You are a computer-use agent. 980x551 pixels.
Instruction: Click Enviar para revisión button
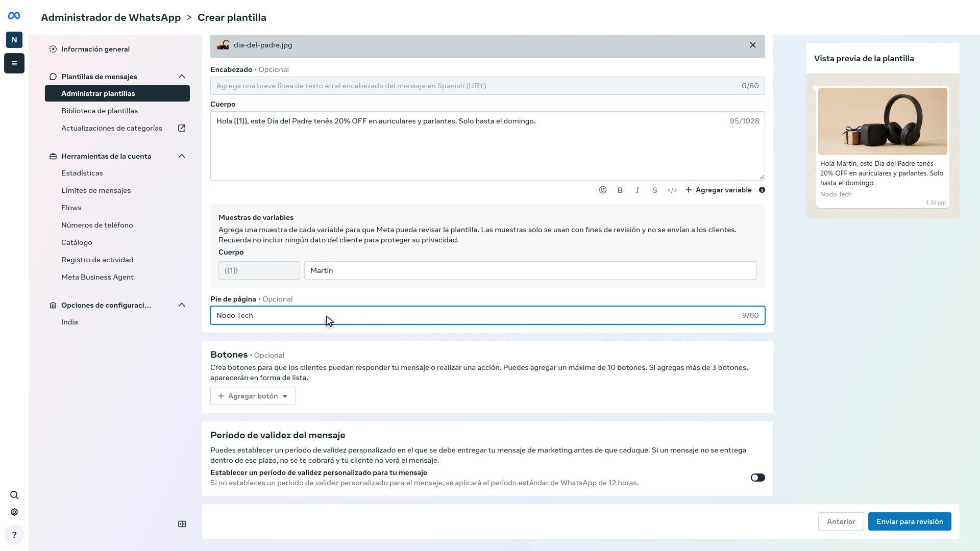(910, 521)
